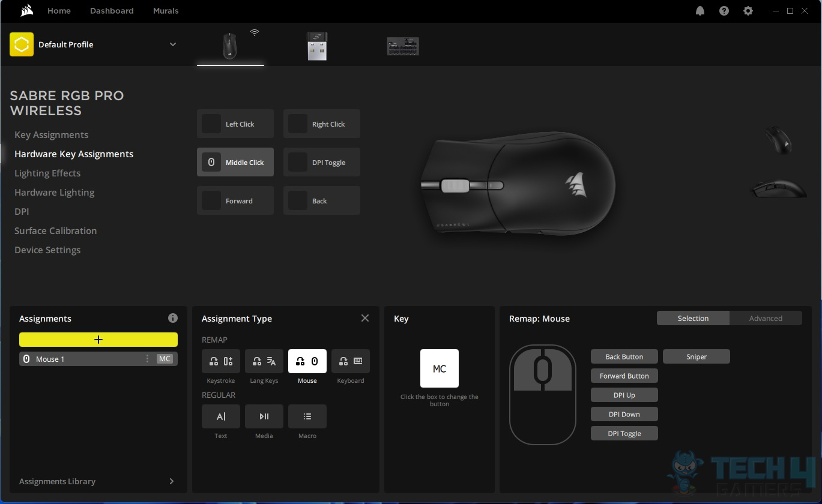The height and width of the screenshot is (504, 822).
Task: Click the yellow Default Profile hexagon icon
Action: [x=22, y=44]
